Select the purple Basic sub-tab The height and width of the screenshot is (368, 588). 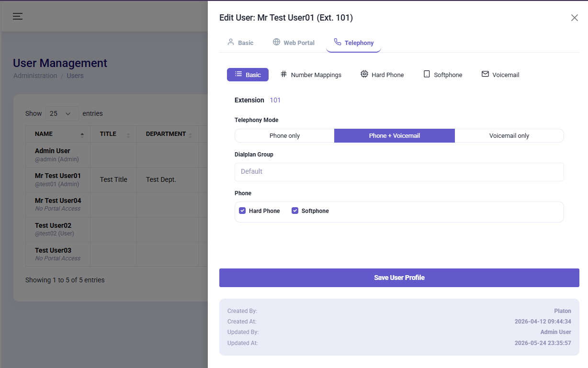(248, 75)
